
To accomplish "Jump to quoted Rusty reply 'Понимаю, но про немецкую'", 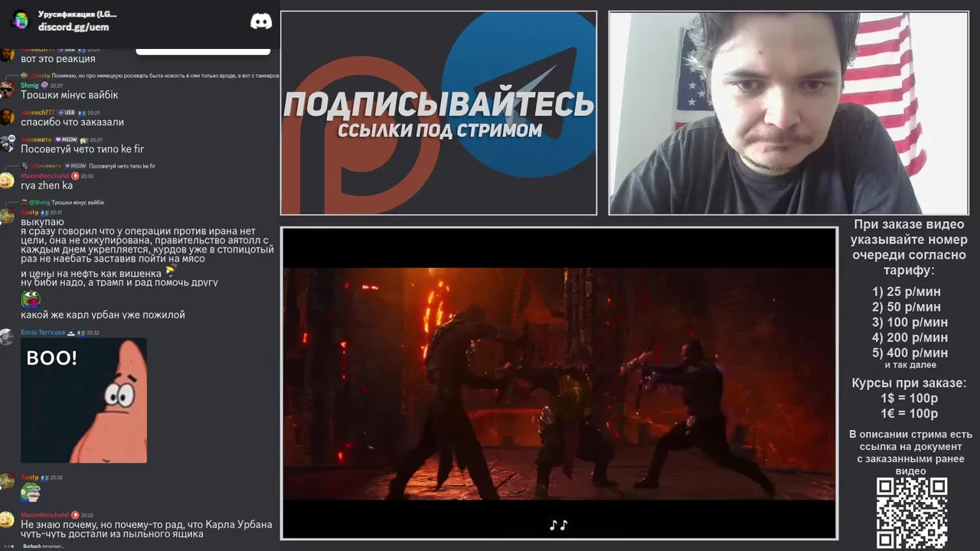I will (x=150, y=76).
